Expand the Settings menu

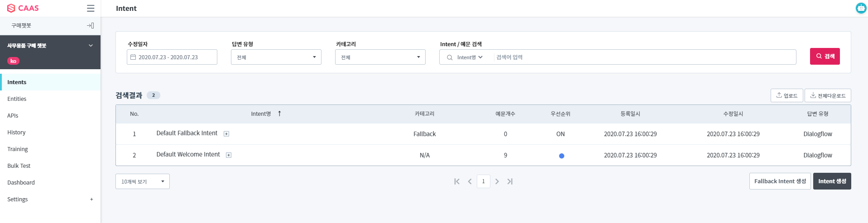91,199
